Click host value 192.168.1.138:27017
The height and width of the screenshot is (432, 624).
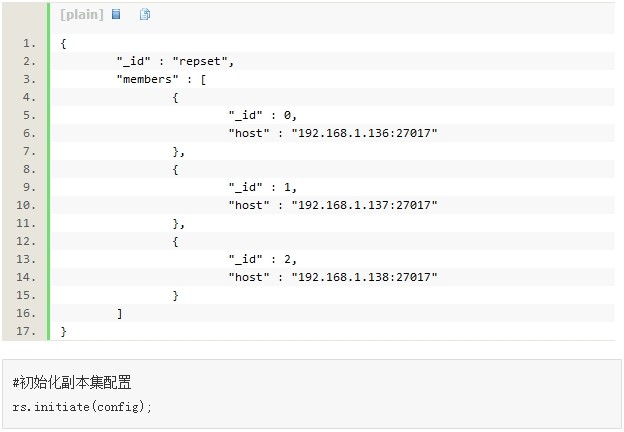point(364,277)
